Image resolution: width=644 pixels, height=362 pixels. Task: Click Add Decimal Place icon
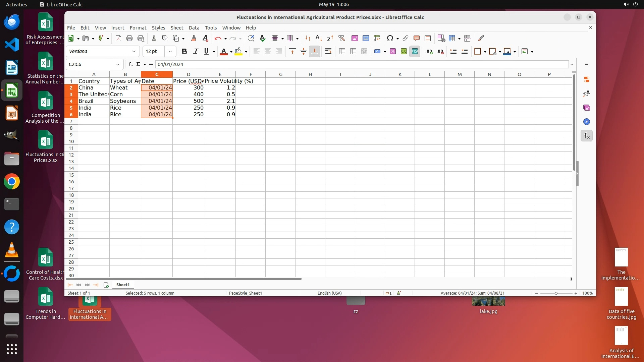pyautogui.click(x=429, y=51)
